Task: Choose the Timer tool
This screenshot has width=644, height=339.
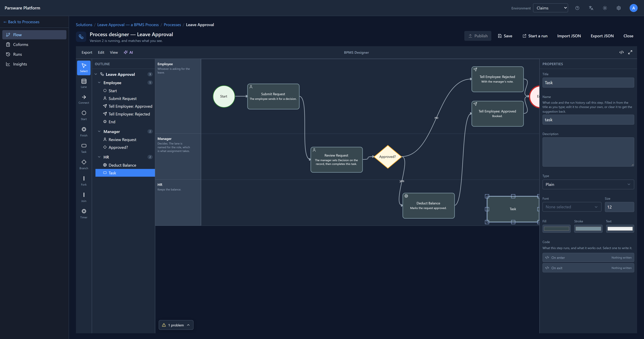Action: [x=84, y=213]
